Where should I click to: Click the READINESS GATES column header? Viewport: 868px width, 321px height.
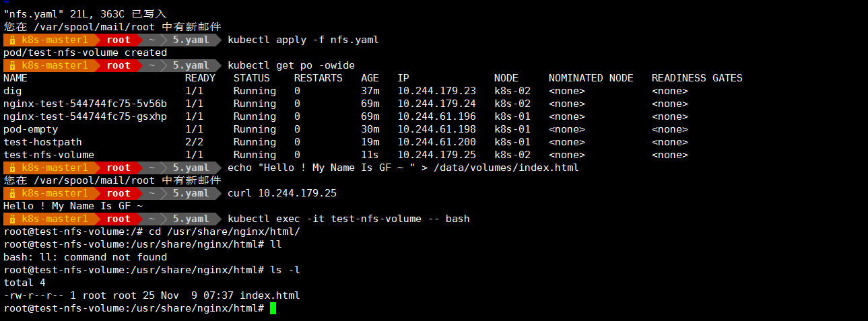pyautogui.click(x=697, y=78)
